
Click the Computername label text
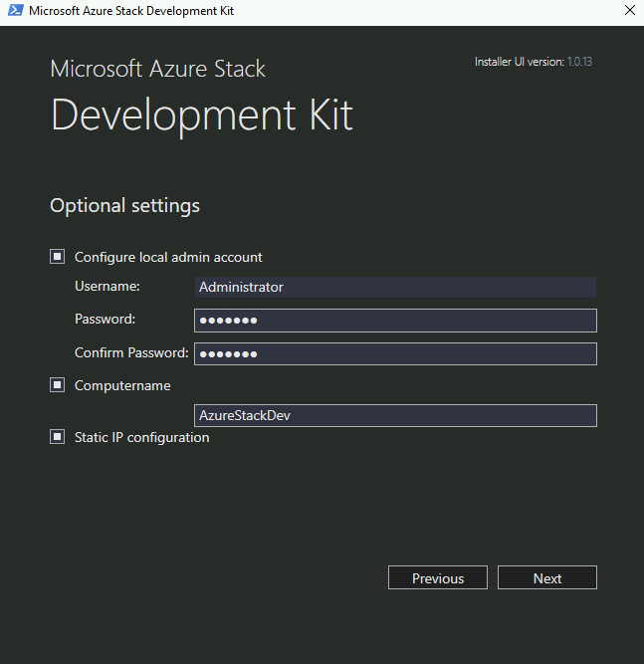pyautogui.click(x=122, y=386)
